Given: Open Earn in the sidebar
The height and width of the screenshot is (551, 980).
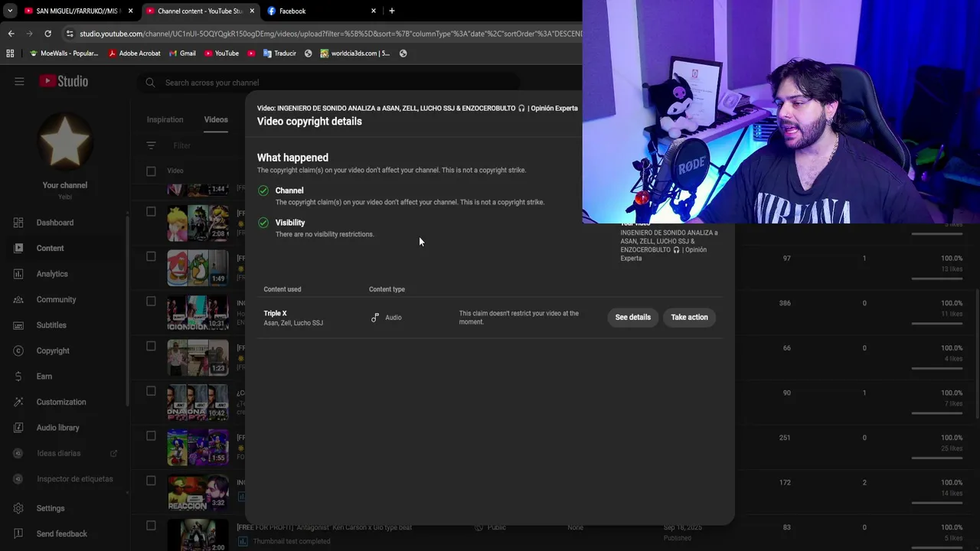Looking at the screenshot, I should click(x=44, y=377).
